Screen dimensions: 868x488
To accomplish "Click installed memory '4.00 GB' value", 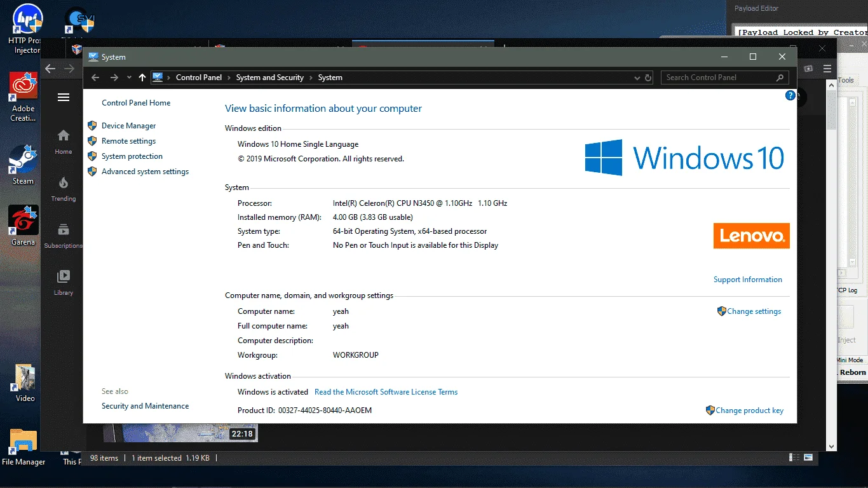I will tap(373, 217).
